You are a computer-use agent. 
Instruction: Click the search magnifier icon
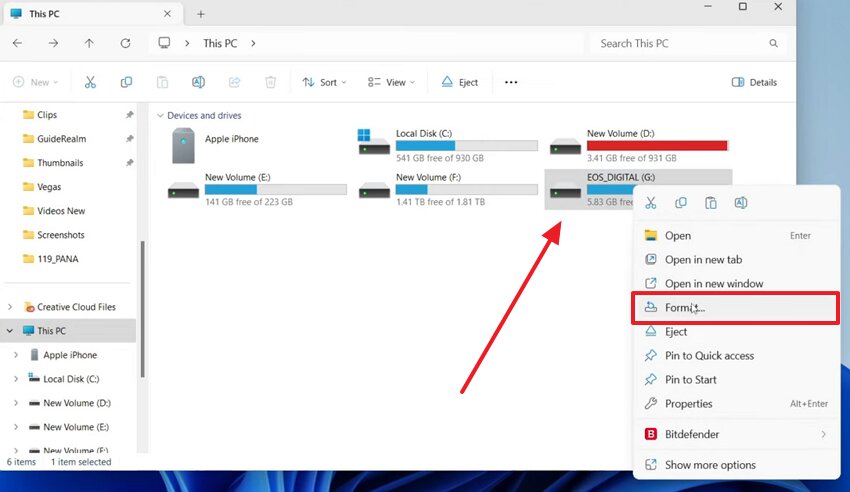pyautogui.click(x=774, y=43)
